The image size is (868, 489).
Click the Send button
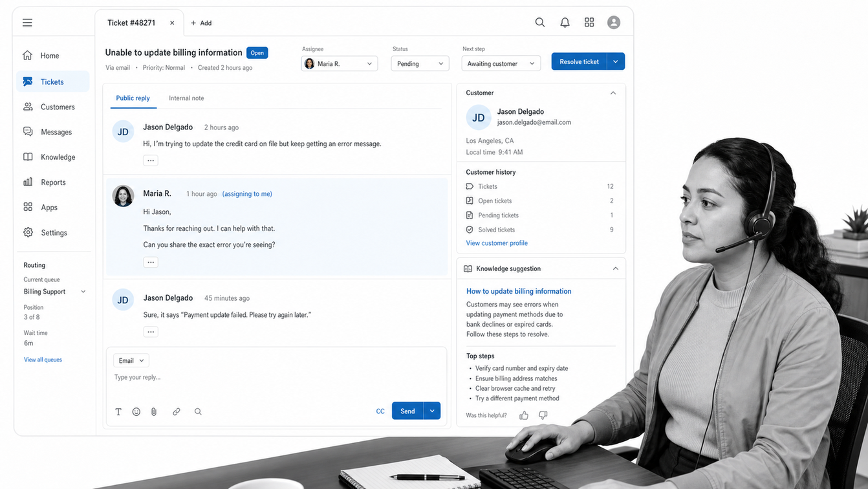click(x=407, y=411)
